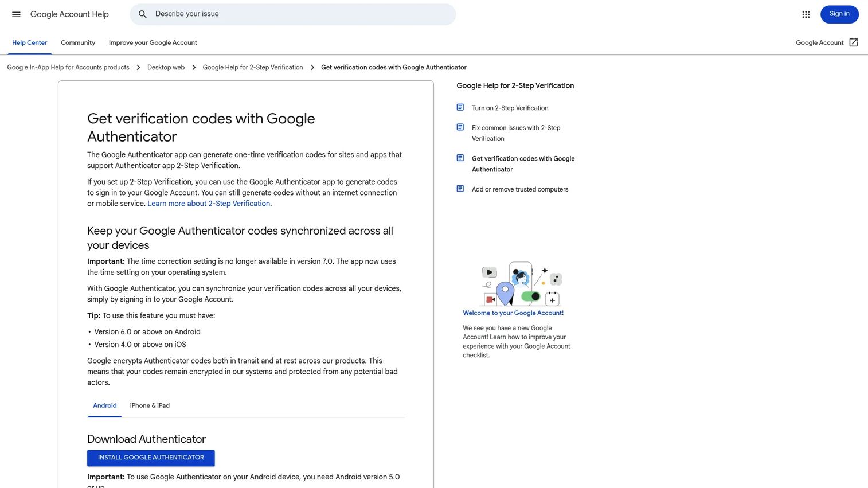Click the current breadcrumb Get verification codes with Google Authenticator
868x488 pixels.
(394, 67)
